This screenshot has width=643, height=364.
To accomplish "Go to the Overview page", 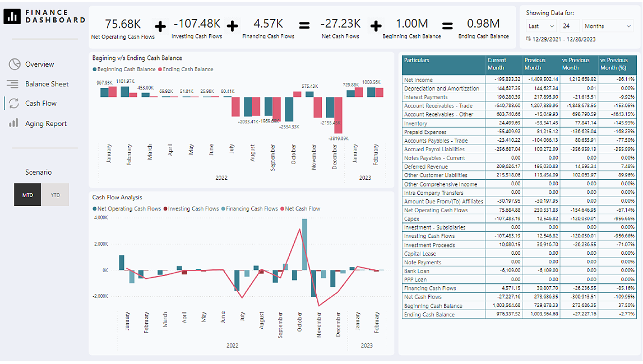I will pos(39,64).
